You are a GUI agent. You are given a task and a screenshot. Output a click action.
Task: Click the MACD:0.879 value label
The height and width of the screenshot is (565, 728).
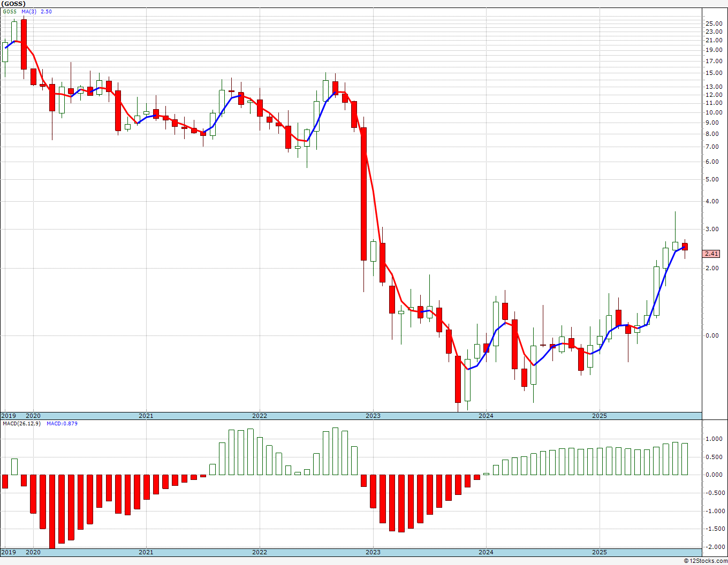(x=62, y=424)
